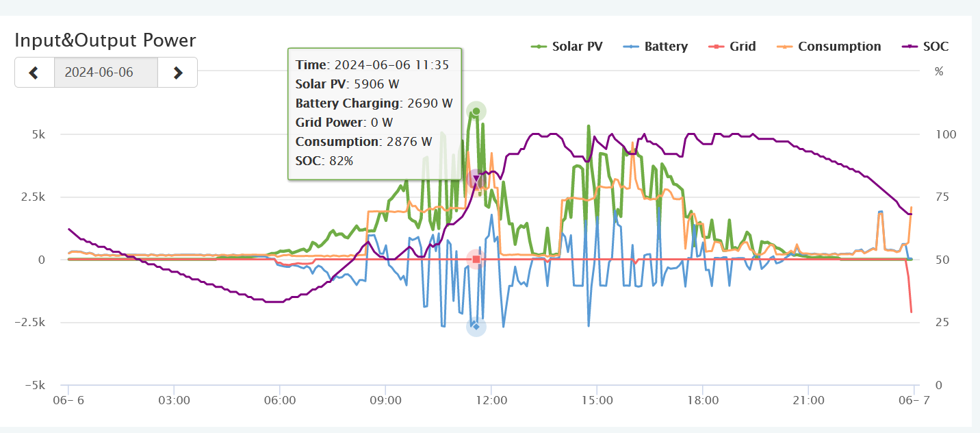Image resolution: width=980 pixels, height=433 pixels.
Task: Open the 2024-06-06 date field
Action: coord(106,73)
